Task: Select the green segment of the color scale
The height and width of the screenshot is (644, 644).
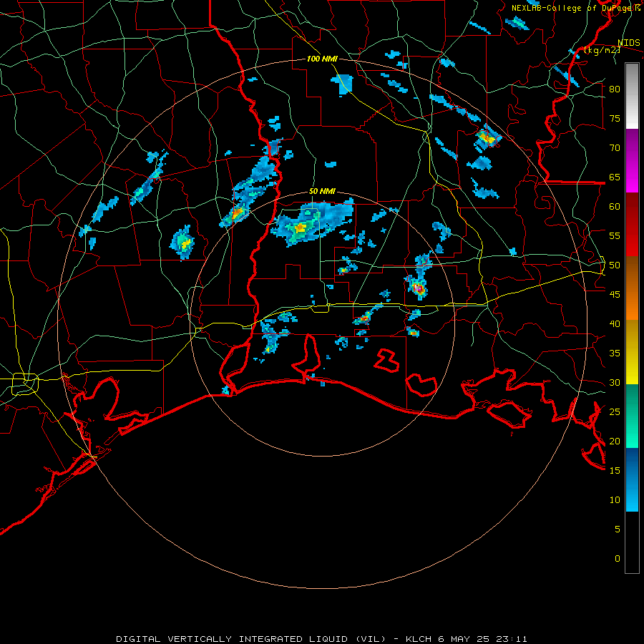Action: click(632, 416)
